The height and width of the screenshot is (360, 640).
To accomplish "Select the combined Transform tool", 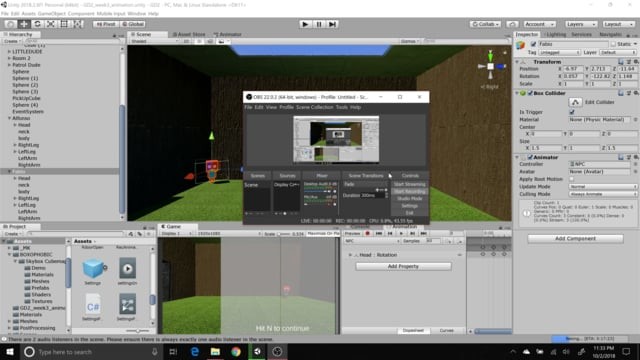I will (x=78, y=24).
